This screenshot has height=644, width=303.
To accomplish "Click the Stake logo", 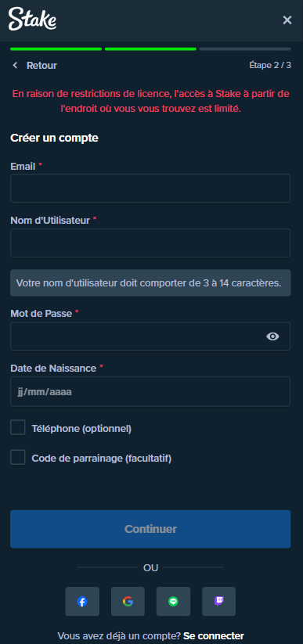I will tap(32, 19).
